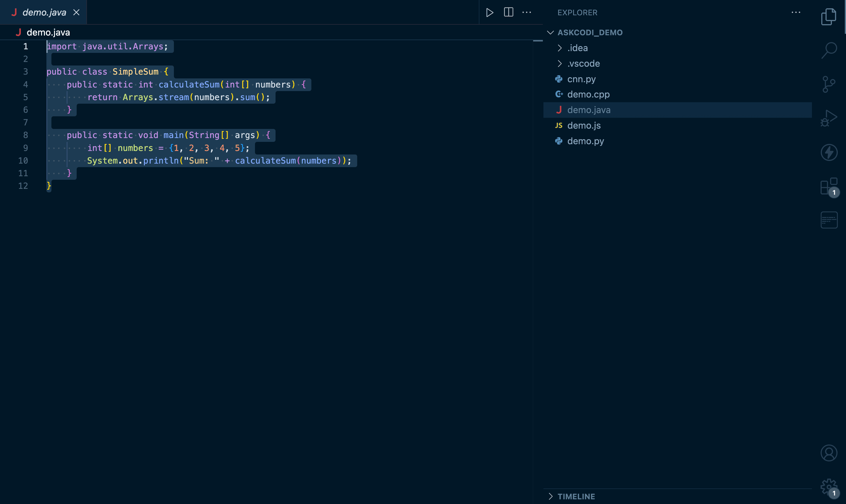Split the editor to the right
This screenshot has width=846, height=504.
tap(508, 12)
